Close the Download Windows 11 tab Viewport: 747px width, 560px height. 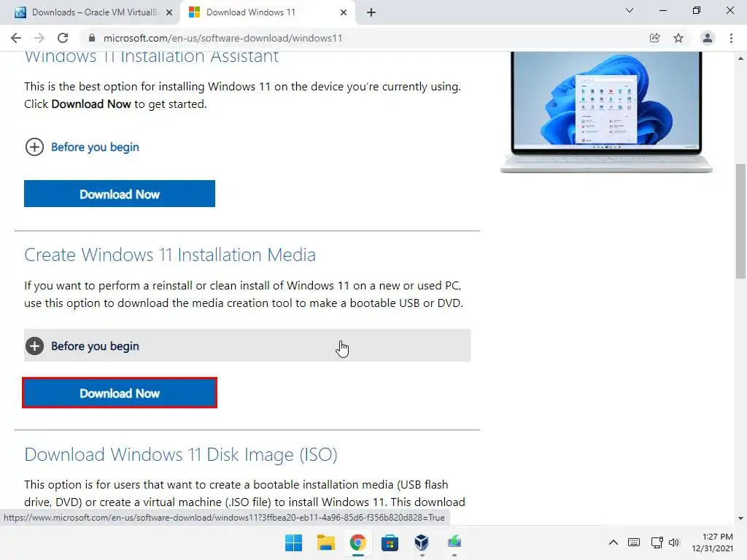click(344, 12)
